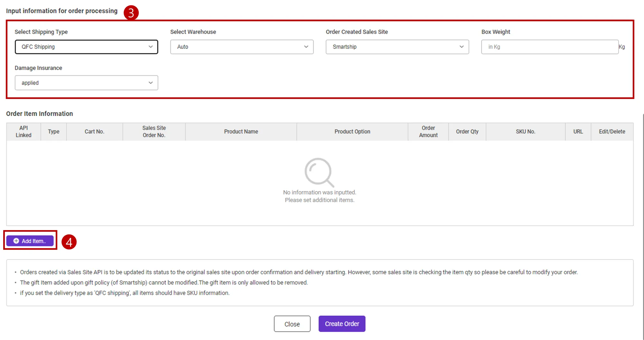Click the Box Weight input field
644x340 pixels.
[550, 47]
